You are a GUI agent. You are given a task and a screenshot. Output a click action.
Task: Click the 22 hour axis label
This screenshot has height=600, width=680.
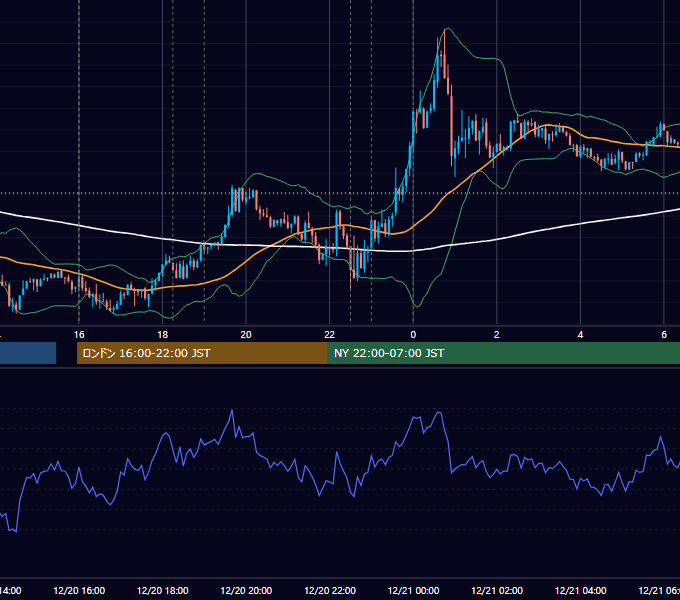click(330, 335)
